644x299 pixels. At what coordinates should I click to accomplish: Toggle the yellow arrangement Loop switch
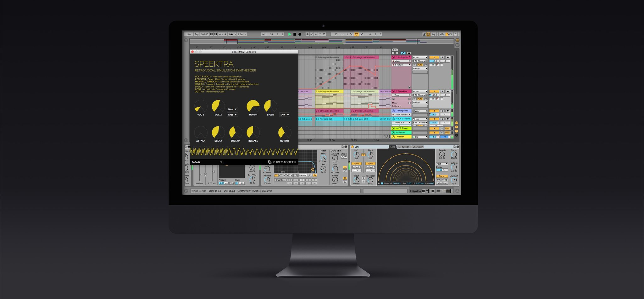tap(357, 34)
